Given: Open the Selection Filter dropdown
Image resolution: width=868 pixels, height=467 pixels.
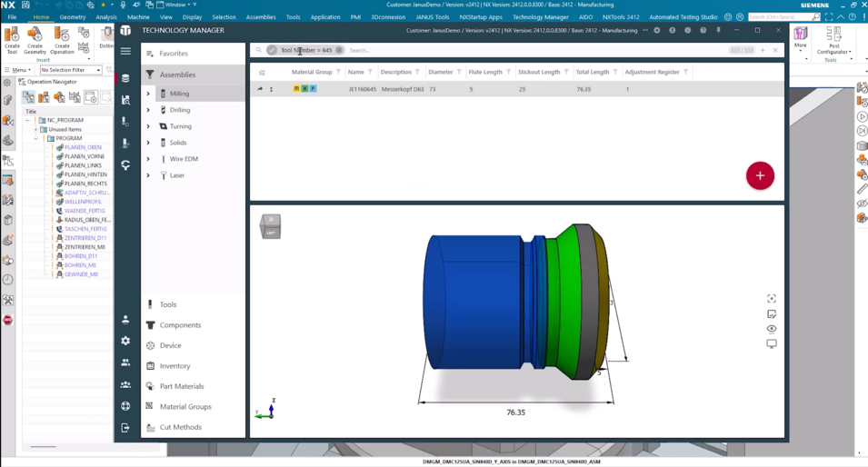Looking at the screenshot, I should click(x=71, y=70).
